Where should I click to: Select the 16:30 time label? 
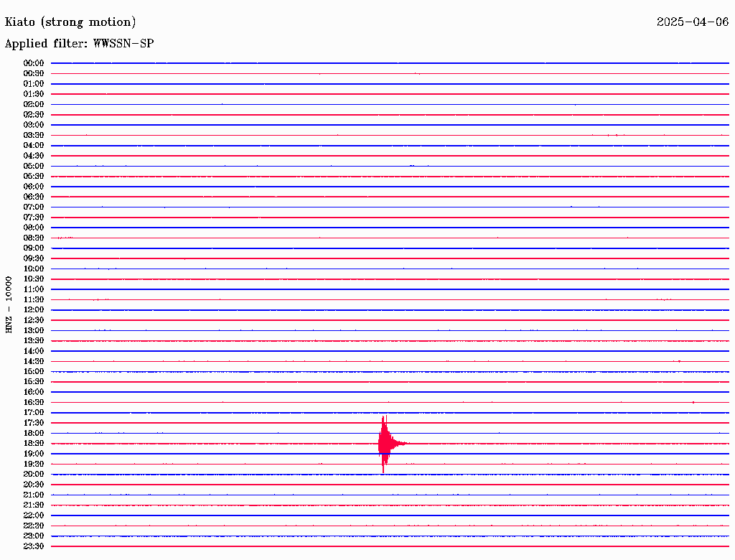tap(34, 402)
